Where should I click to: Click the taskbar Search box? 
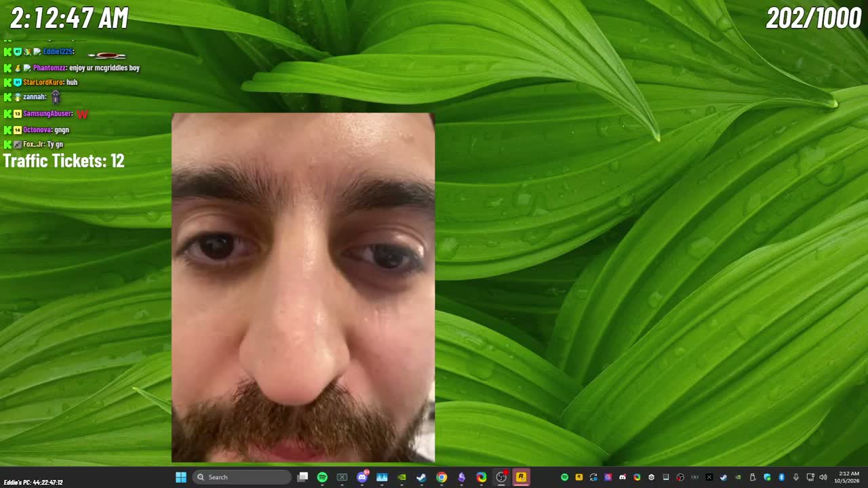pos(242,477)
